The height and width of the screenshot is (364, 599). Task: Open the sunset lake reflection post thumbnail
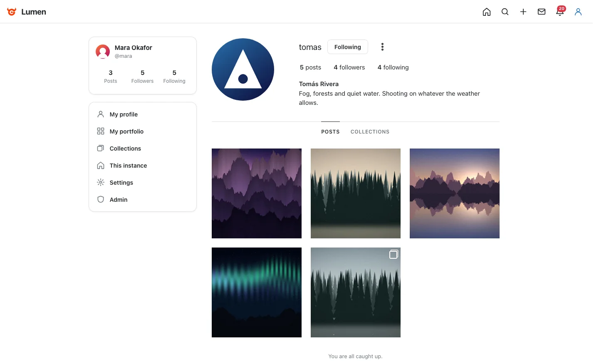click(x=455, y=193)
